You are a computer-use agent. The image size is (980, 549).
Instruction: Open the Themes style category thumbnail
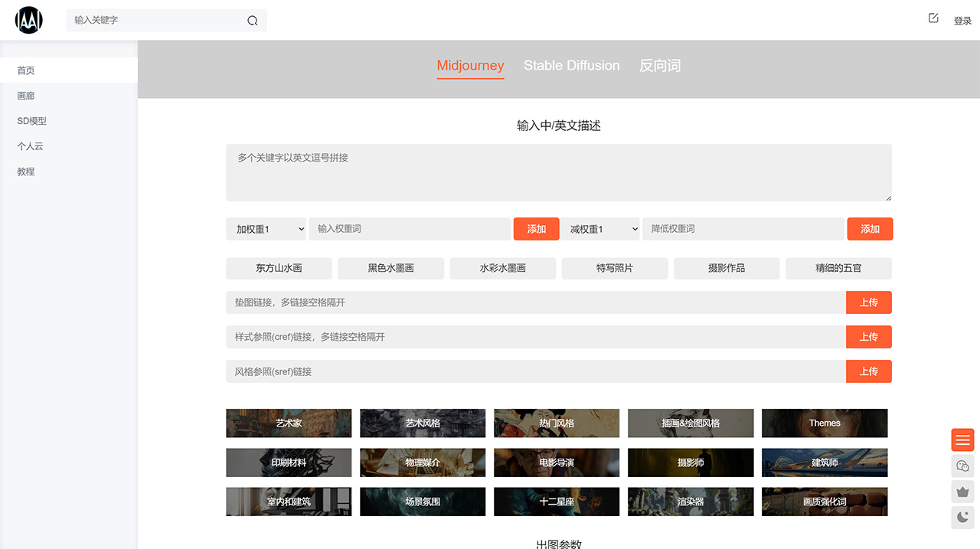(x=825, y=423)
